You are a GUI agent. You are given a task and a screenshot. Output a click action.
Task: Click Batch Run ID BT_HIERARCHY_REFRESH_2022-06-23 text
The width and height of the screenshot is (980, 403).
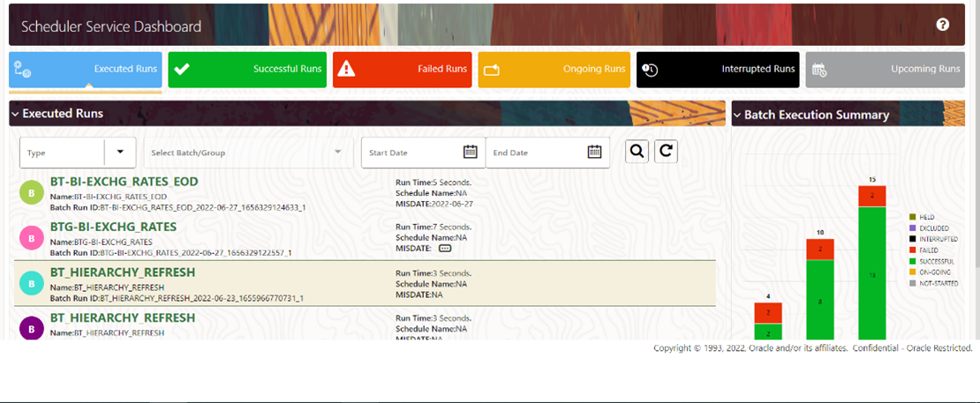coord(177,298)
